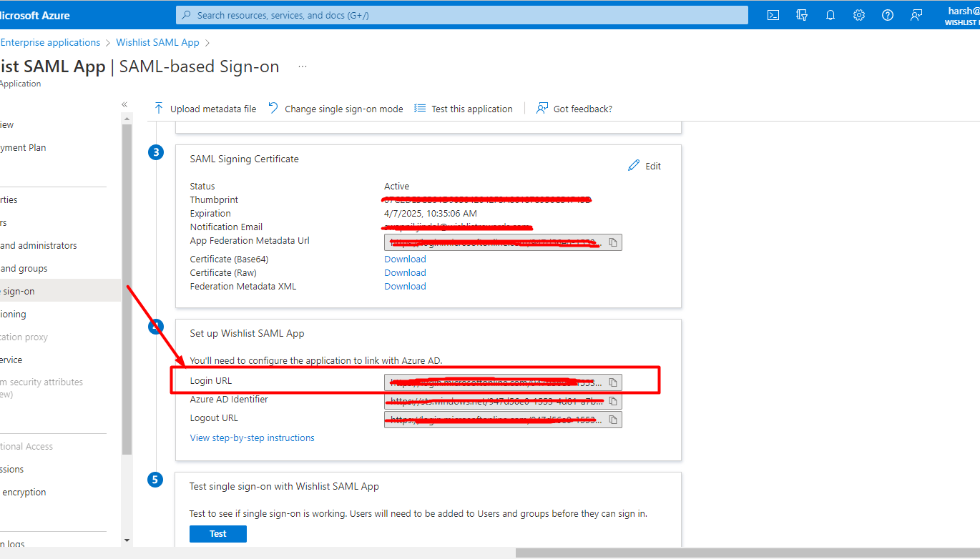Viewport: 980px width, 559px height.
Task: Open View step-by-step instructions
Action: pyautogui.click(x=252, y=437)
